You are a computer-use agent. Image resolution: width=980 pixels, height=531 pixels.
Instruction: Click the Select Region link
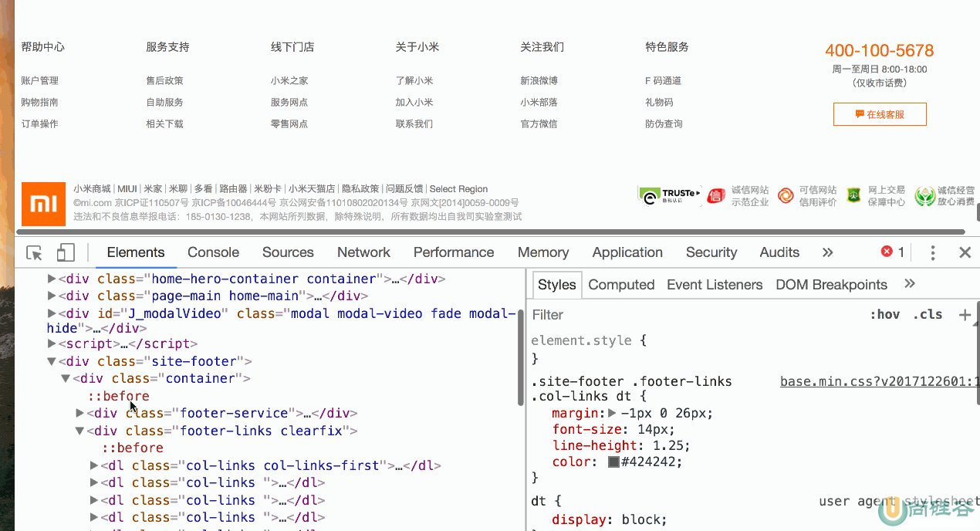pos(458,189)
